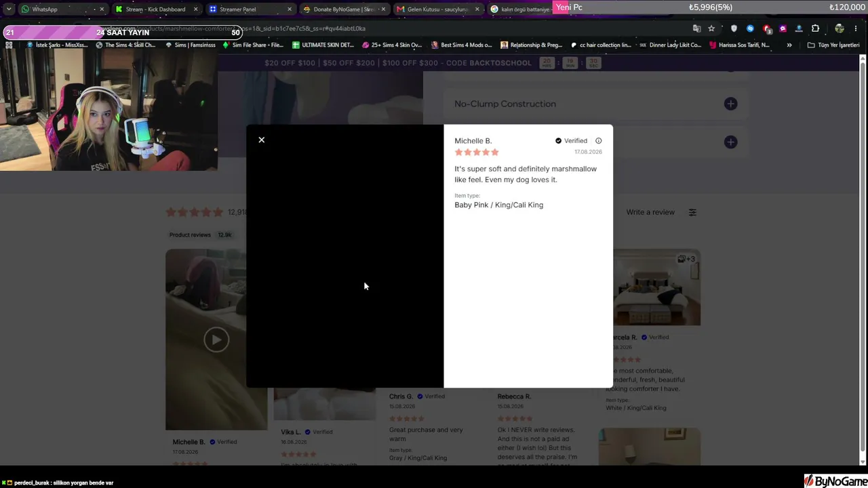Click reviewer name Michelle B. in popup
This screenshot has width=868, height=488.
tap(473, 141)
